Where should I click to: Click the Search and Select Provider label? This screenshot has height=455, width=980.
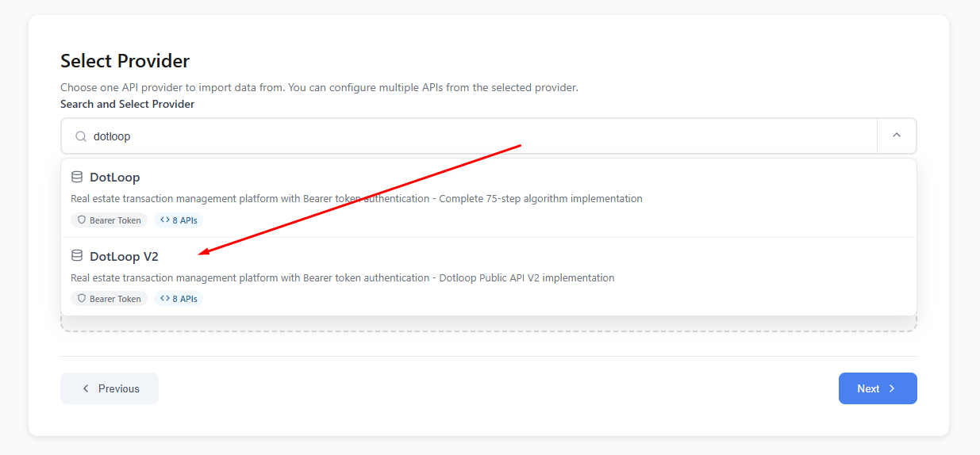[128, 104]
